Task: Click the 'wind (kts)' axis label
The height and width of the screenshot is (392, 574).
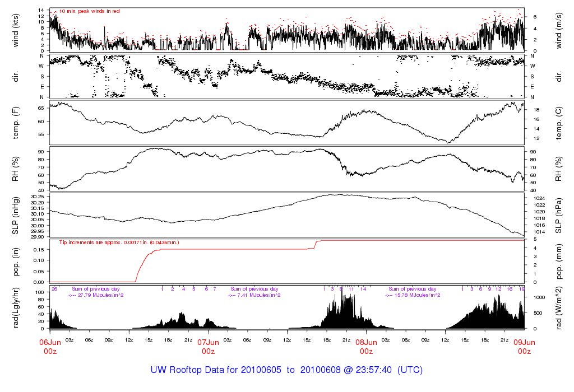Action: point(15,30)
